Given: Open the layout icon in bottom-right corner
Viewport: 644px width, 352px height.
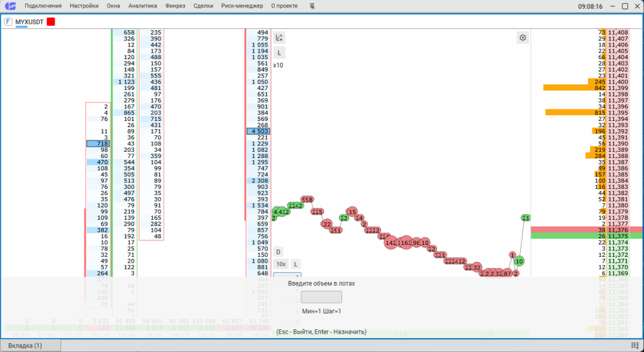Looking at the screenshot, I should click(x=635, y=346).
